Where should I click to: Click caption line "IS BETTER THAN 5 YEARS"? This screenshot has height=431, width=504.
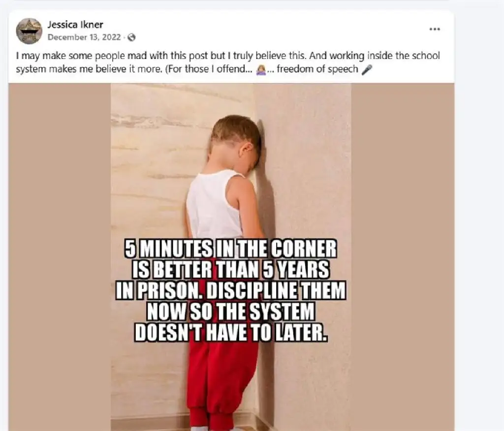(231, 269)
